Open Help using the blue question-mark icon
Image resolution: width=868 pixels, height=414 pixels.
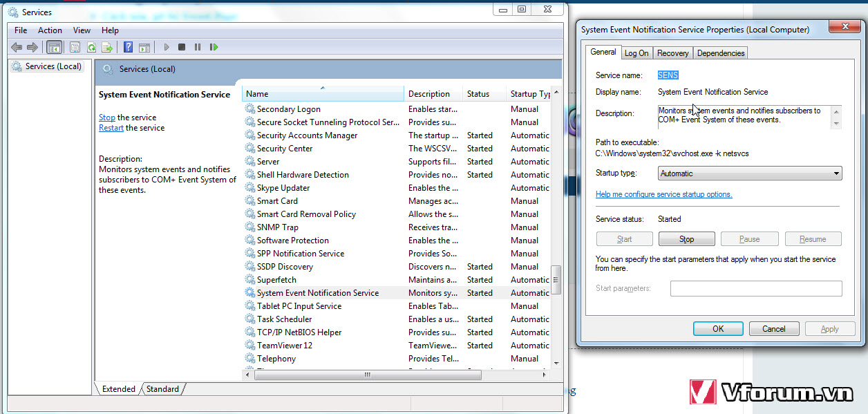click(x=128, y=47)
